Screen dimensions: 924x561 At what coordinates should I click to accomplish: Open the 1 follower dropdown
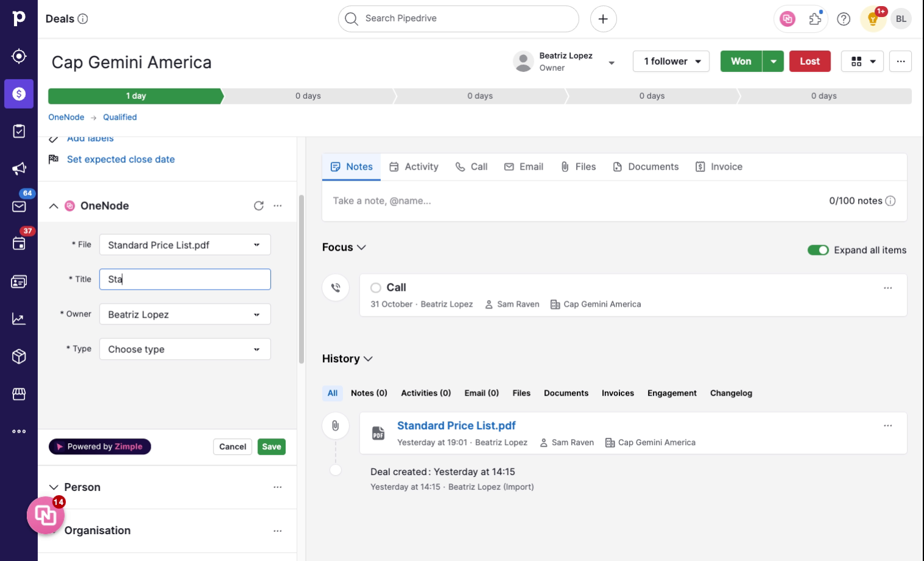point(671,62)
